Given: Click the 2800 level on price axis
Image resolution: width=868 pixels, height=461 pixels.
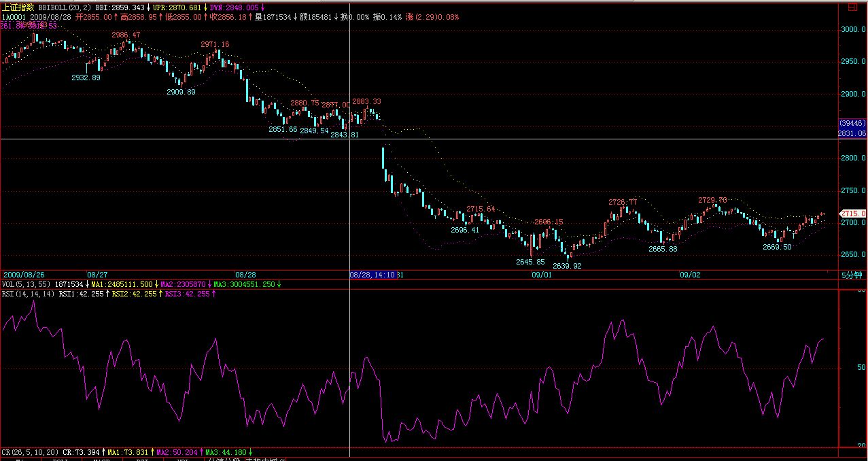Looking at the screenshot, I should tap(852, 158).
